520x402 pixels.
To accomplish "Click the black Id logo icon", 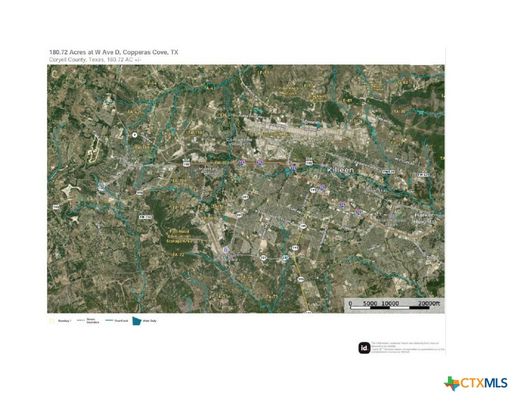I will coord(364,348).
